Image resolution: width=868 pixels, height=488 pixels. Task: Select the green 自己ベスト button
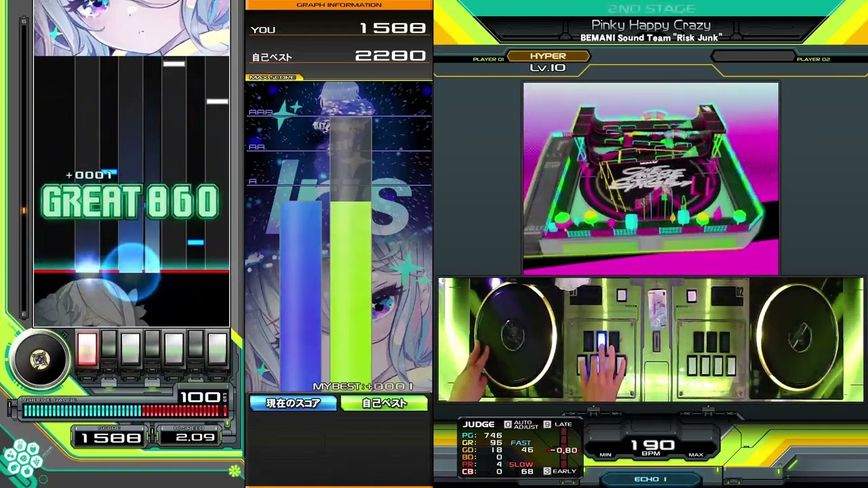(x=384, y=403)
